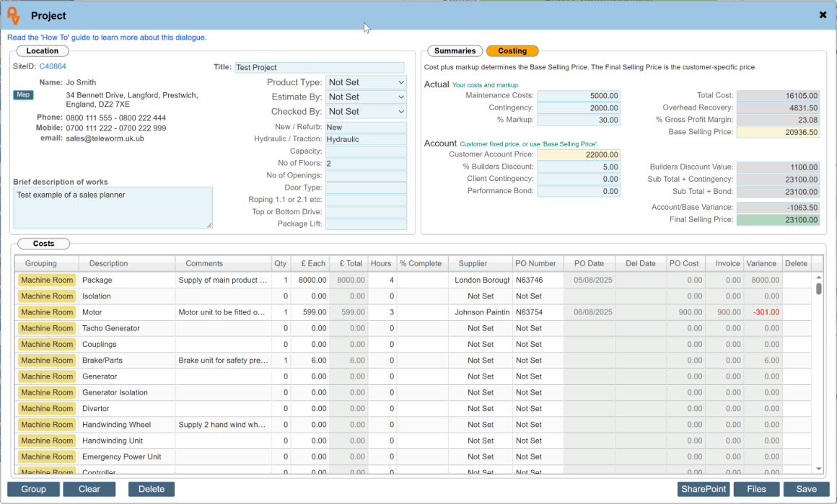
Task: Click the Emergency Power Unit description
Action: 126,456
